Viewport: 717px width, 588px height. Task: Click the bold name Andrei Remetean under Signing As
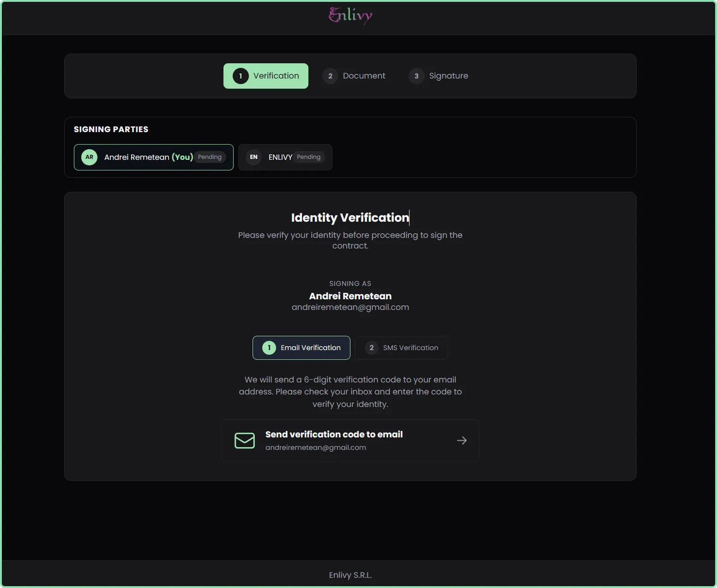coord(350,296)
